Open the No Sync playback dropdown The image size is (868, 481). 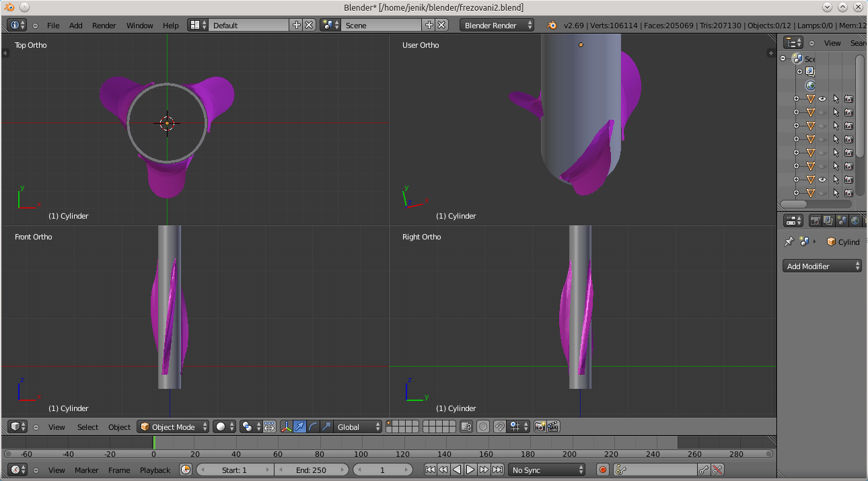click(547, 470)
